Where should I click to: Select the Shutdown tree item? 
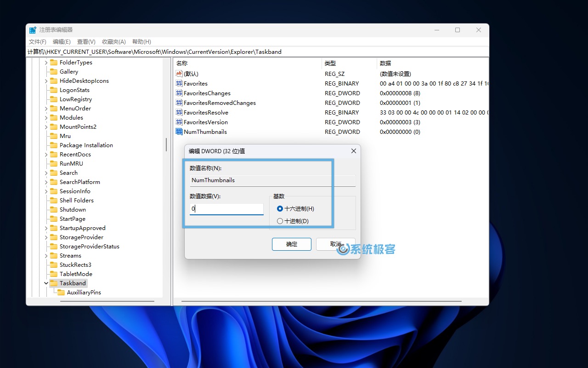[x=73, y=210]
